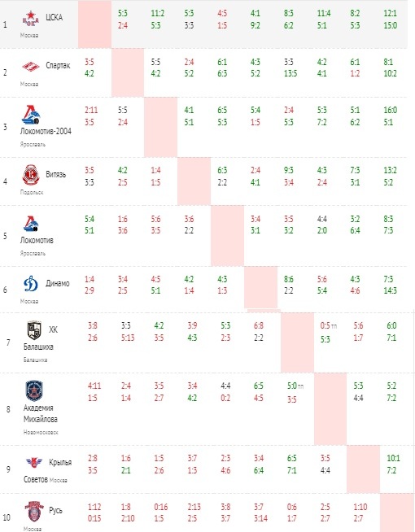Click the Спартак team logo
415x532 pixels.
[31, 66]
